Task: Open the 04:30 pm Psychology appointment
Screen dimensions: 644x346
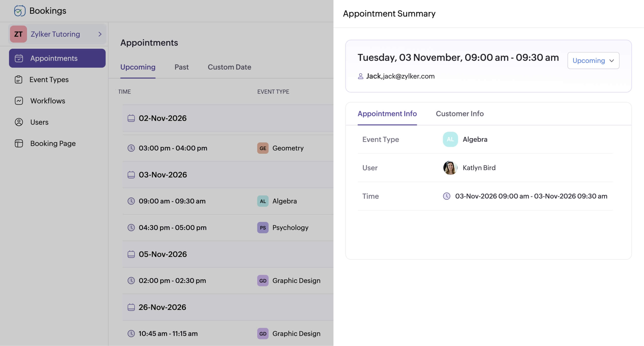Action: coord(173,228)
